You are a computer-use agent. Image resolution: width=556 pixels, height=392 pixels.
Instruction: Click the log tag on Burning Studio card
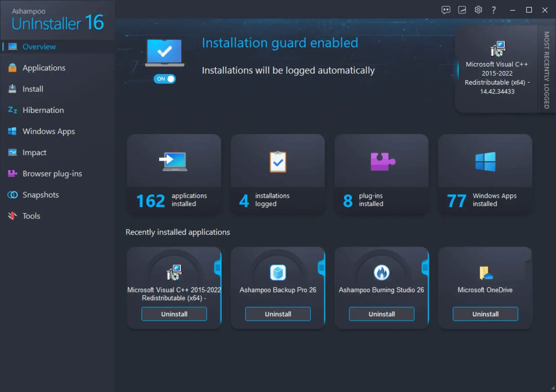point(425,268)
